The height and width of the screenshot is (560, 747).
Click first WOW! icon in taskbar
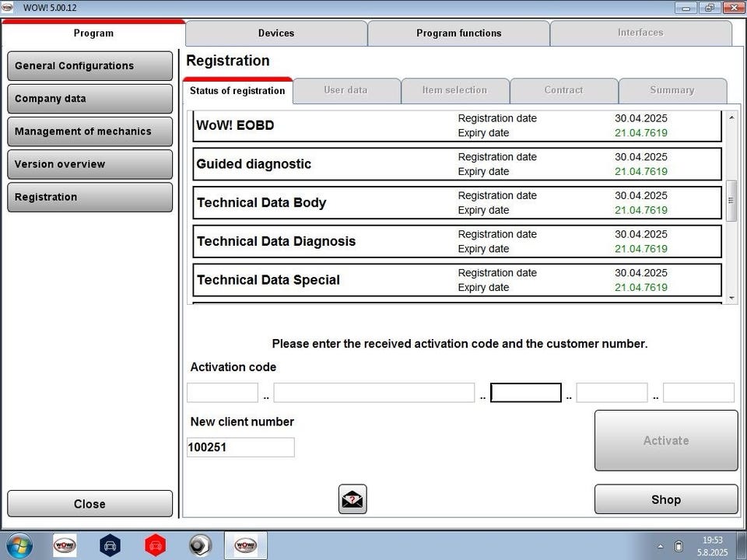click(65, 545)
